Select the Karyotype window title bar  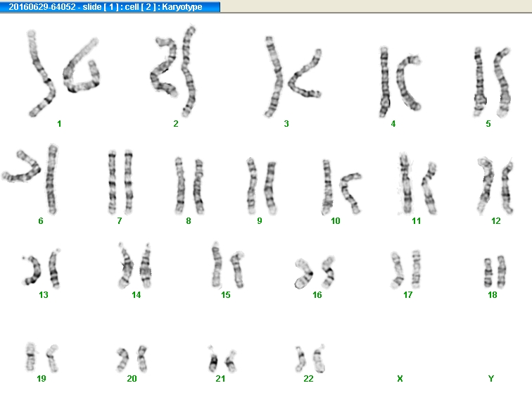point(110,6)
